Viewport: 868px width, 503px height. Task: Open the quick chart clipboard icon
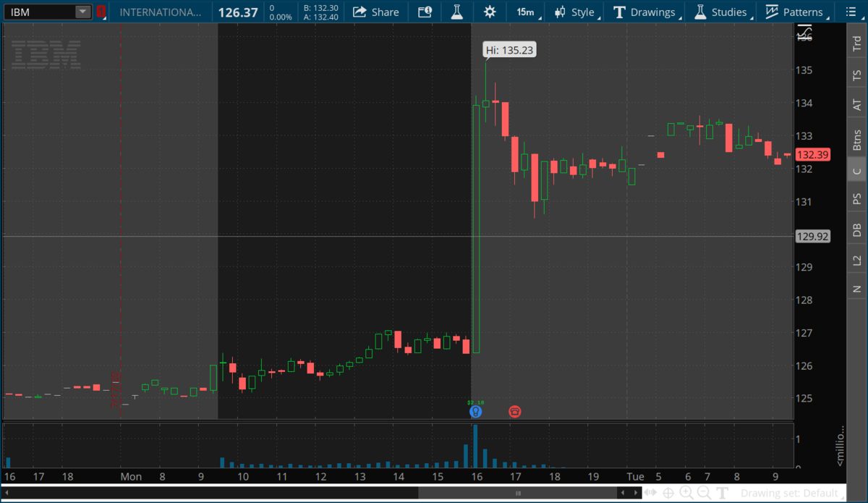(425, 12)
